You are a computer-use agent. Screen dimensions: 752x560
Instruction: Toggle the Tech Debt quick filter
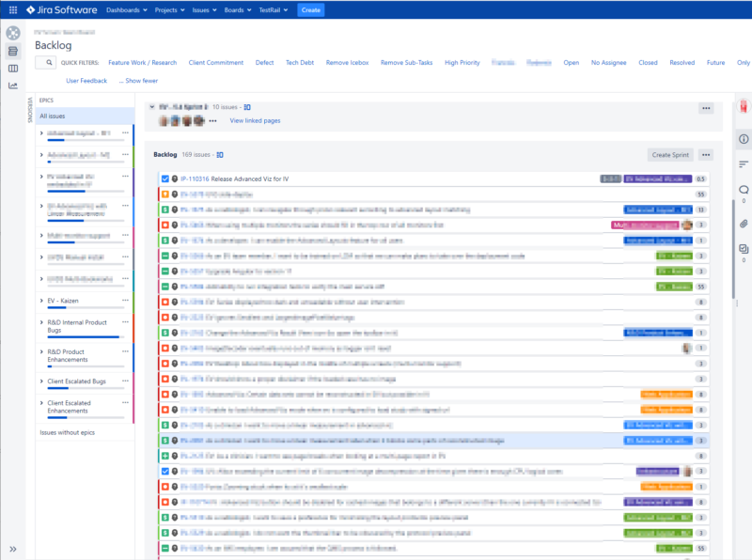tap(300, 62)
